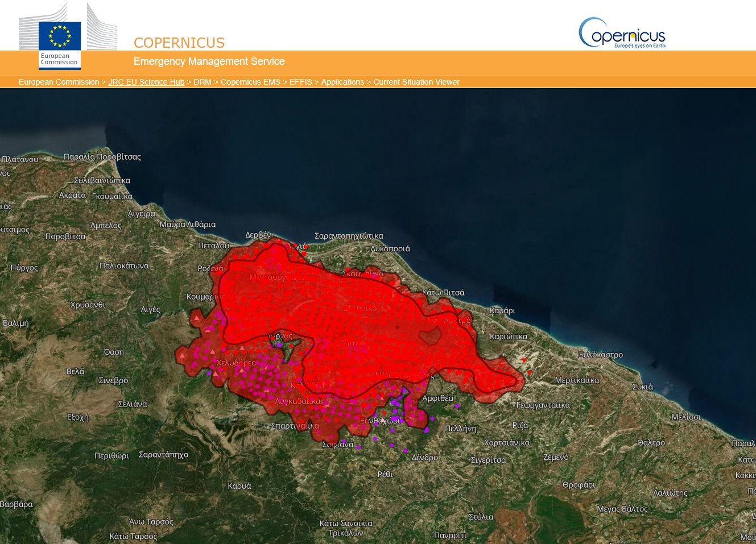Click the Λυκοποριά place label
Screen dimensions: 756x544
click(390, 249)
